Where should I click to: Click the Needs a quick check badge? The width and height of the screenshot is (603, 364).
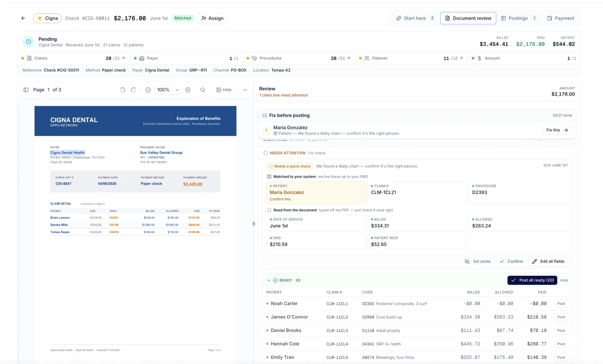point(290,166)
